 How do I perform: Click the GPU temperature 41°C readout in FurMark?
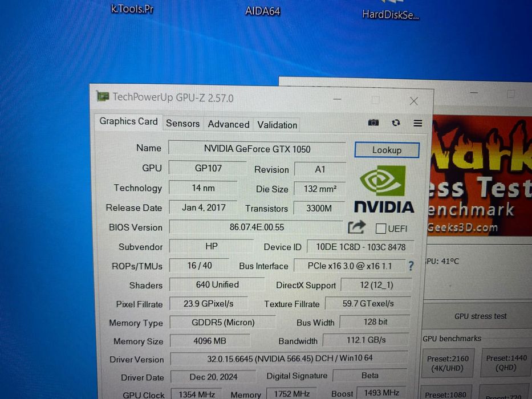pos(442,261)
